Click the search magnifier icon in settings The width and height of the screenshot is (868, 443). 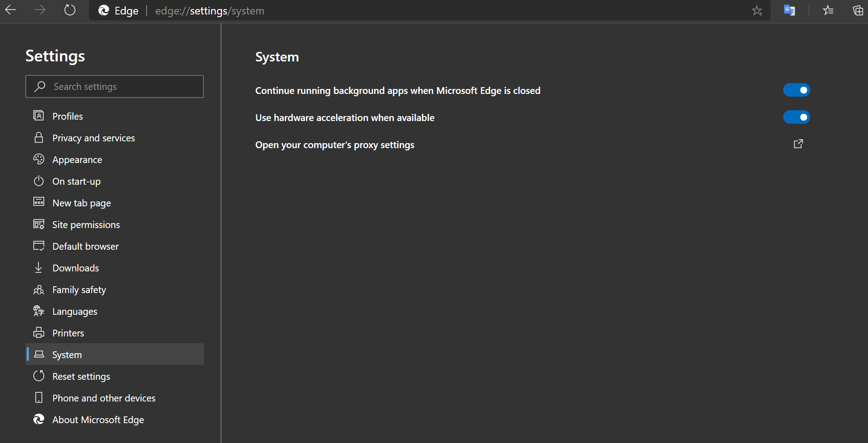pos(40,86)
